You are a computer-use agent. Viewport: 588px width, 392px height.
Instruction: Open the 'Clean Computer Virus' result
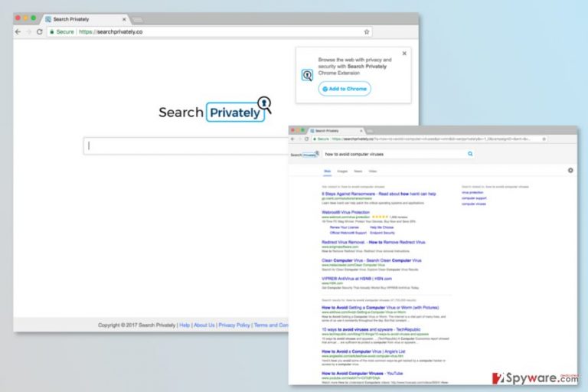click(371, 260)
